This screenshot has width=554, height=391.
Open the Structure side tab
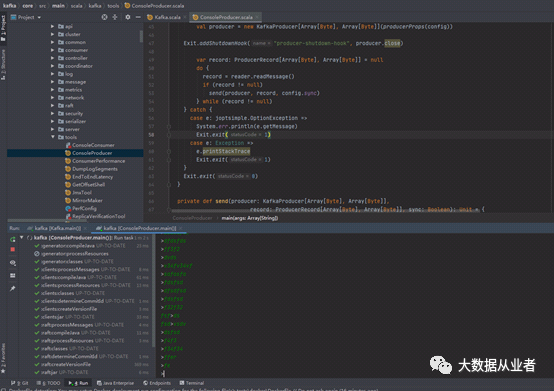point(3,64)
